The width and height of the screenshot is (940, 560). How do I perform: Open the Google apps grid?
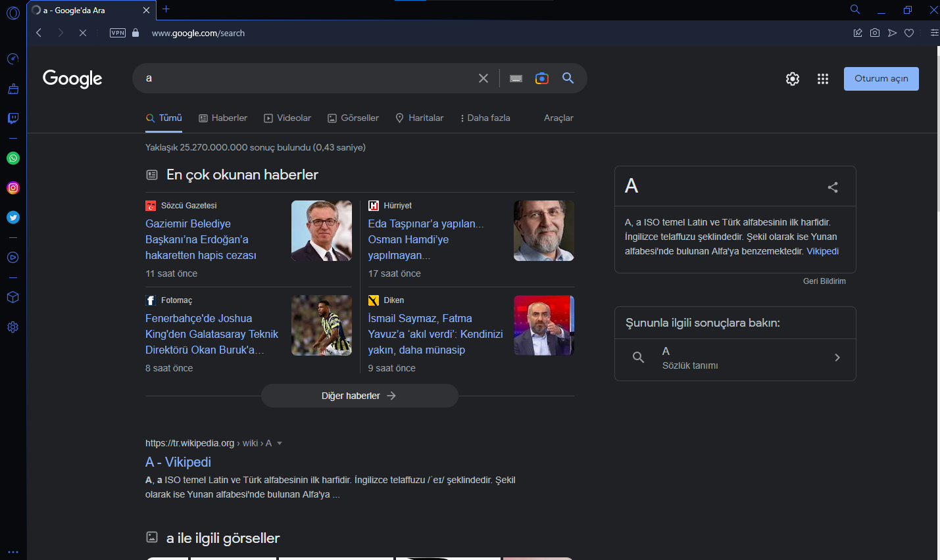823,79
